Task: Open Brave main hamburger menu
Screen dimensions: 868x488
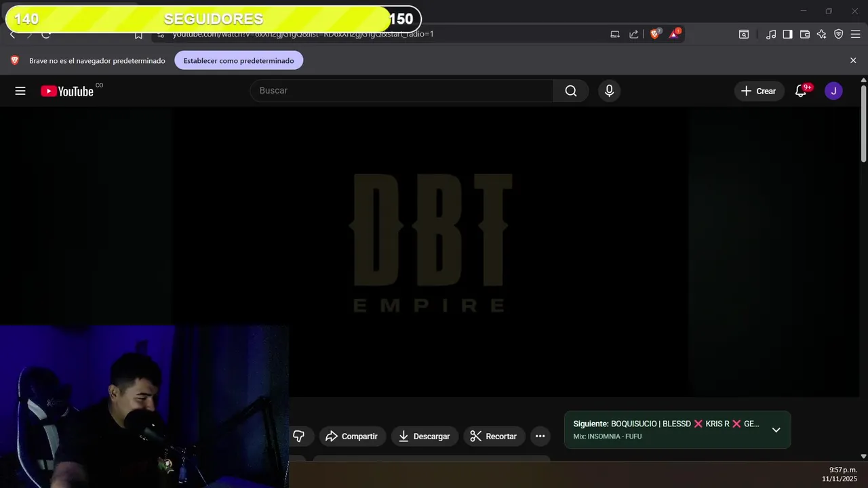Action: (855, 34)
